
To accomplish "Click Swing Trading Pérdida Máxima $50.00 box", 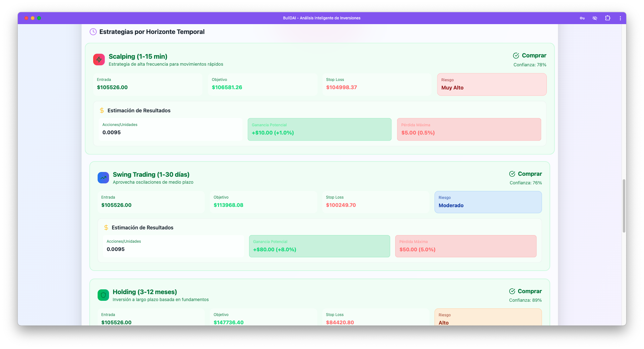I will [466, 246].
